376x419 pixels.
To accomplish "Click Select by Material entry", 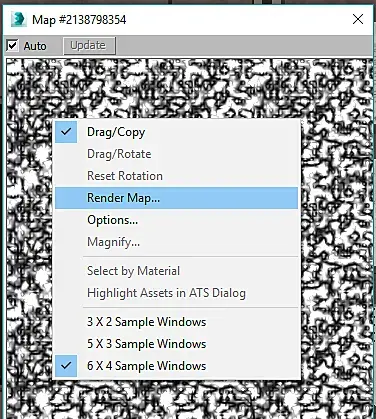I will pos(176,271).
